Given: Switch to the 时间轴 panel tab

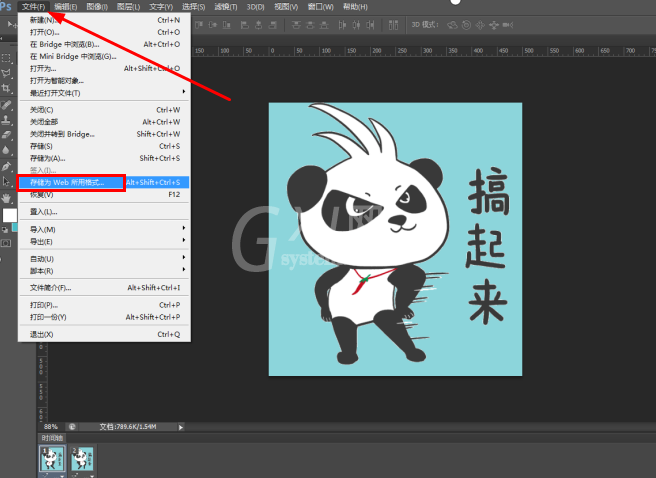Looking at the screenshot, I should (52, 438).
